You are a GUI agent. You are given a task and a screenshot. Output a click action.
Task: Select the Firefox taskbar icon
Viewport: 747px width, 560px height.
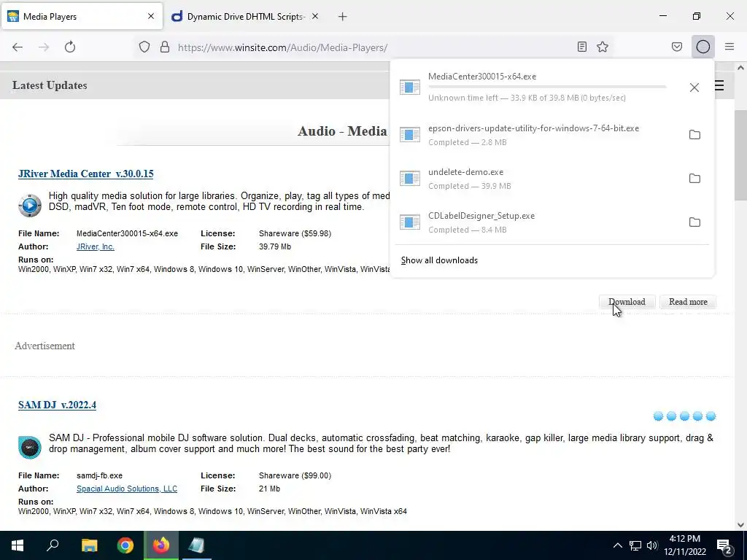(161, 545)
